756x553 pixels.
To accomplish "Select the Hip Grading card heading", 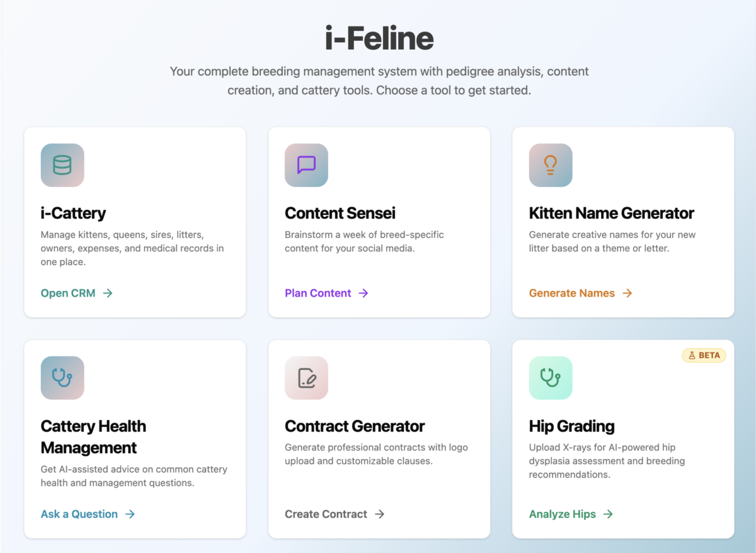I will [x=571, y=426].
